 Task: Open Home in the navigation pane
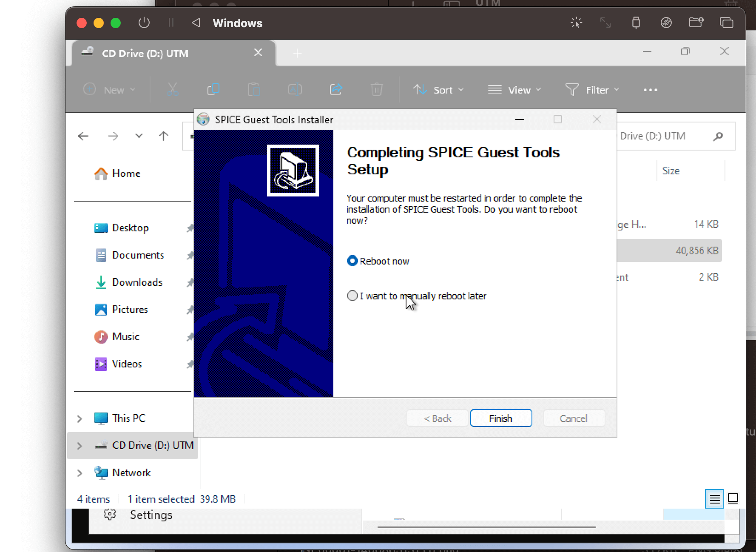(117, 174)
